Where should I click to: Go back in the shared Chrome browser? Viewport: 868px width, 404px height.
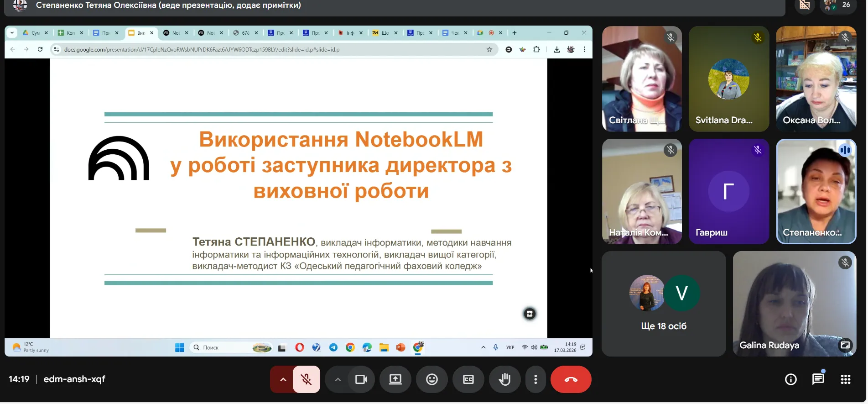click(x=13, y=49)
